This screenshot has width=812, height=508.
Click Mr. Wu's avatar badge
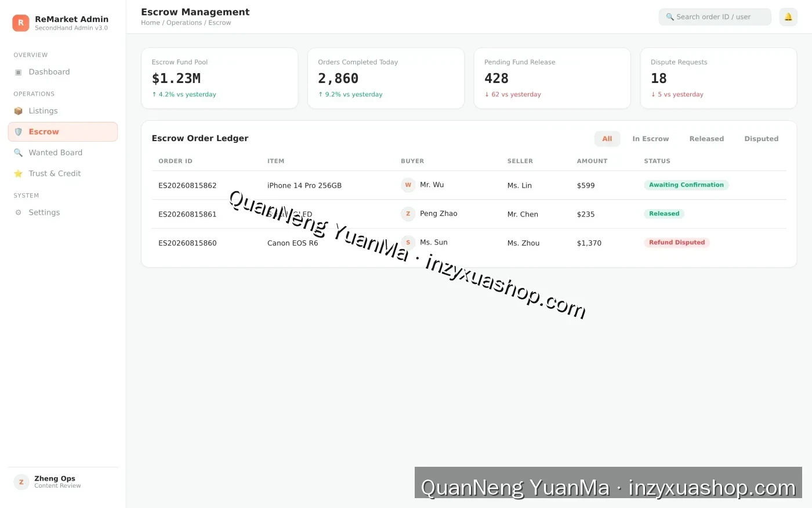coord(408,185)
